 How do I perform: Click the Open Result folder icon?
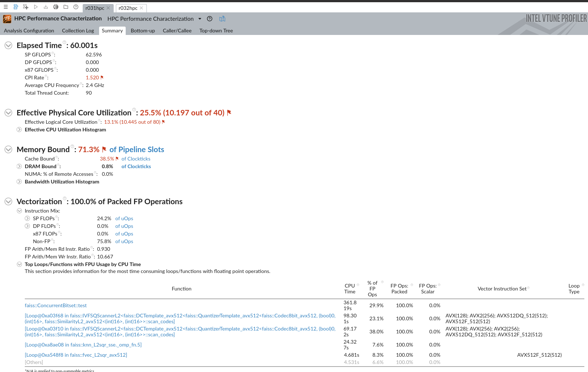[x=66, y=7]
